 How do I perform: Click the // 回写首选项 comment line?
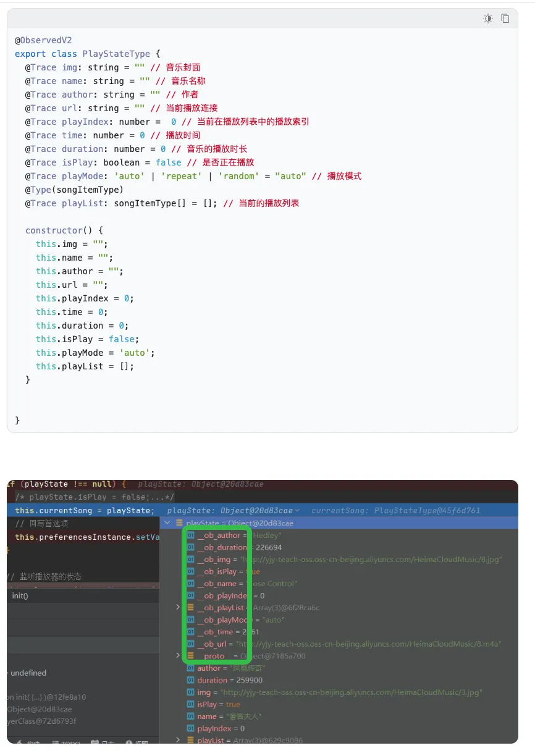pyautogui.click(x=41, y=524)
